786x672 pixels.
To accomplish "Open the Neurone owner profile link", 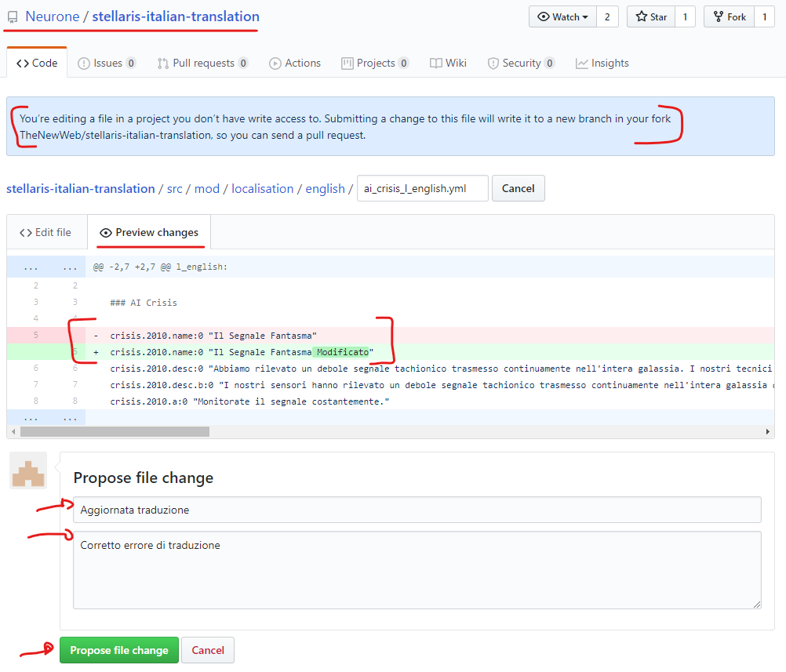I will 52,16.
